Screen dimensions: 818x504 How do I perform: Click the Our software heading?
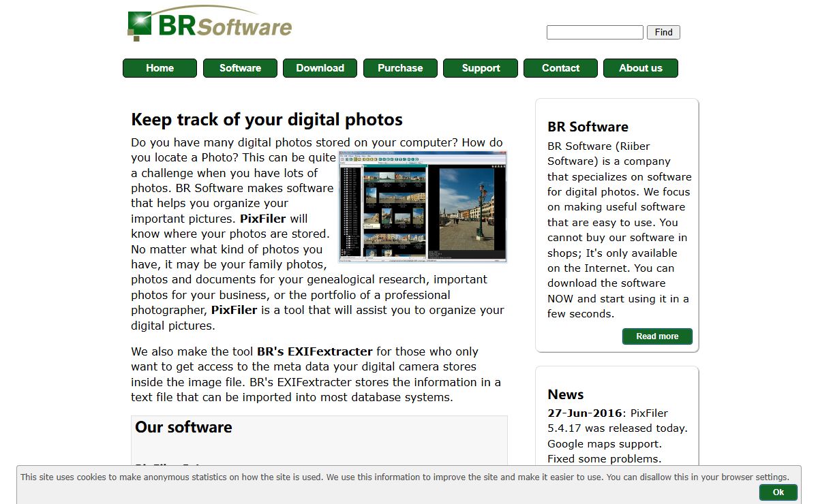pyautogui.click(x=183, y=427)
